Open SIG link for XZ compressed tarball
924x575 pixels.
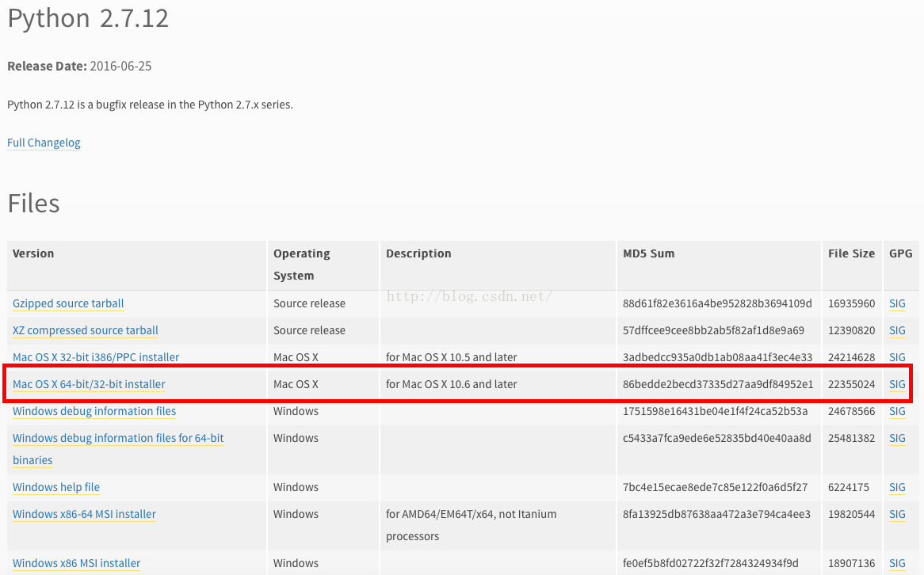point(897,330)
